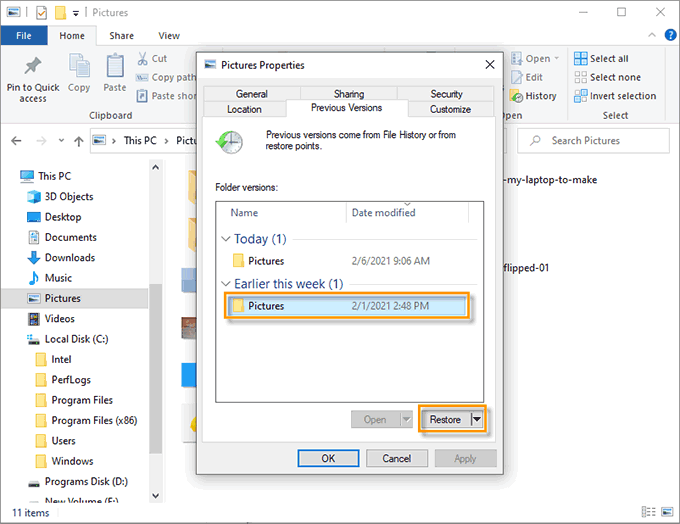Click Paste shortcut in the ribbon
This screenshot has width=680, height=524.
166,96
